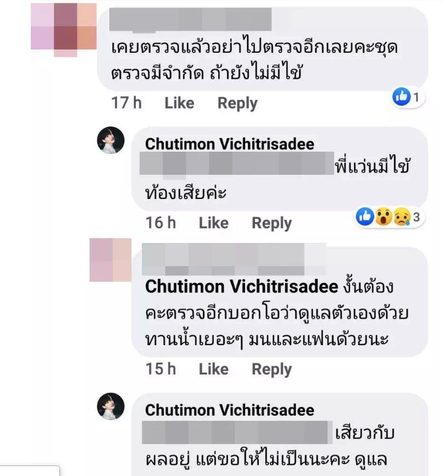This screenshot has width=448, height=476.
Task: Open the reactions on the 16 h reply
Action: [389, 217]
